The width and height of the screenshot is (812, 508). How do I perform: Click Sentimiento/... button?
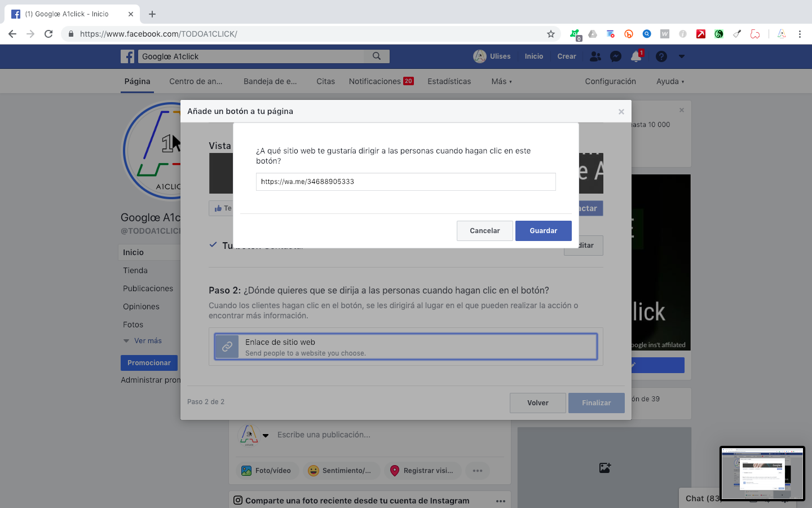tap(341, 471)
